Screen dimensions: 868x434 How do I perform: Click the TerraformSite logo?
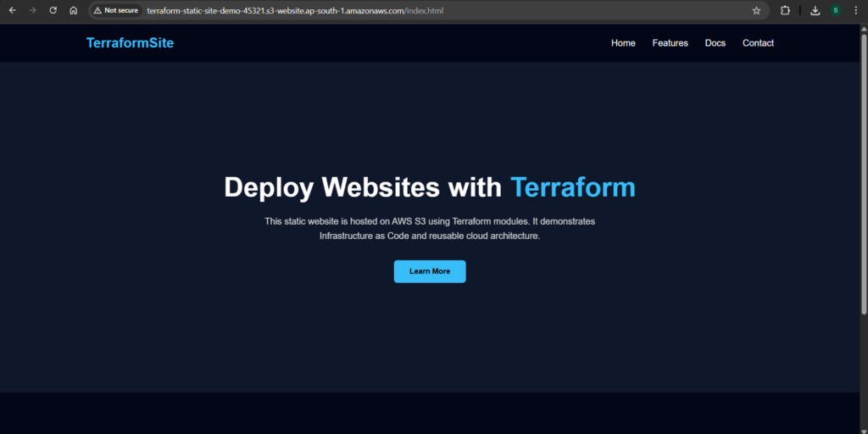click(130, 43)
